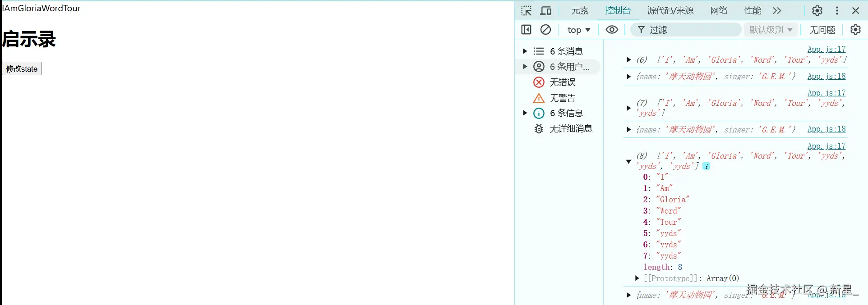Expand the [[Prototype]]: Array(0) node
868x305 pixels.
[x=637, y=278]
